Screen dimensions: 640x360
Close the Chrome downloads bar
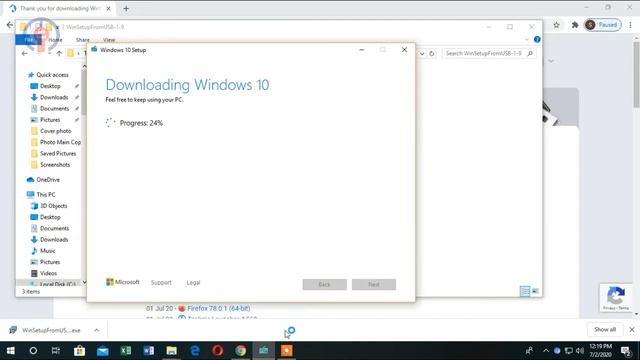coord(632,329)
